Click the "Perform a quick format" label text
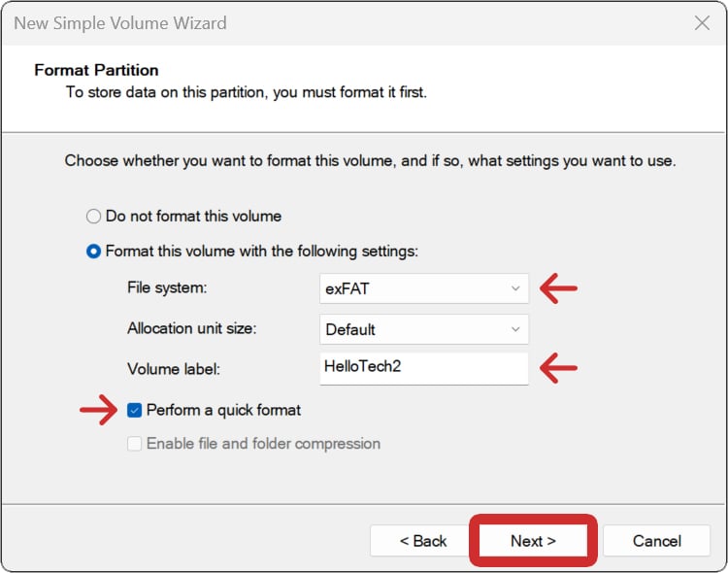The image size is (728, 573). [223, 410]
